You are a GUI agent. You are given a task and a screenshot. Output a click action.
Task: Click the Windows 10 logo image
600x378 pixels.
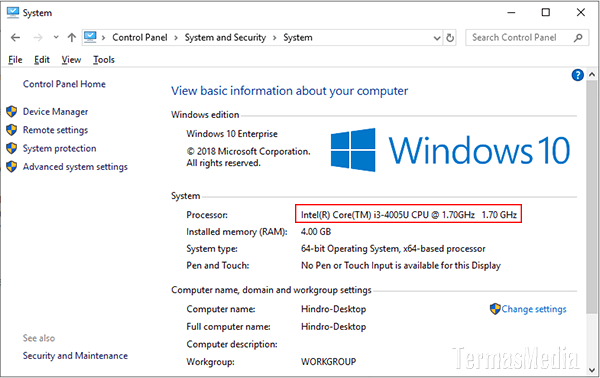click(450, 150)
